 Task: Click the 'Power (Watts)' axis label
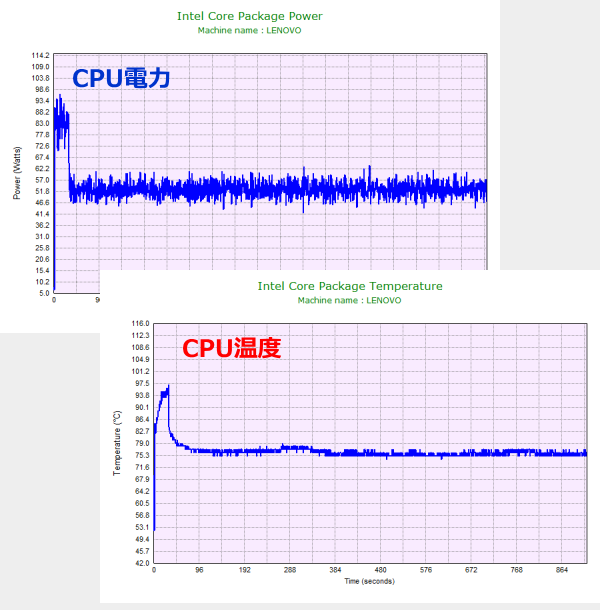[17, 173]
